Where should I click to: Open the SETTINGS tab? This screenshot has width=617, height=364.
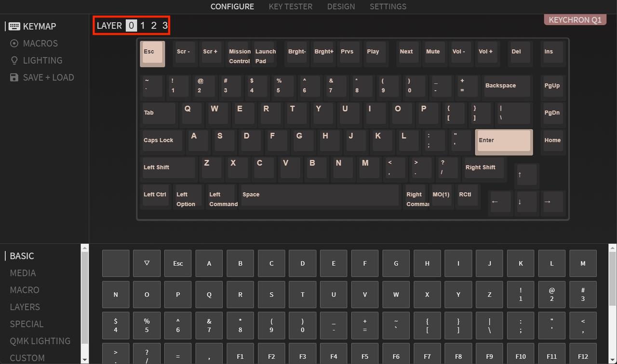(388, 7)
